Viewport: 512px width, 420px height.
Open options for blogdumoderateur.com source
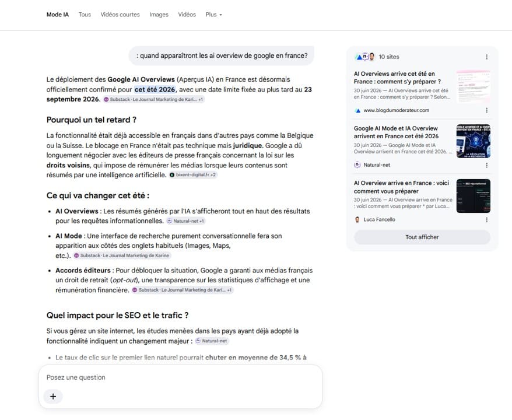click(x=486, y=110)
